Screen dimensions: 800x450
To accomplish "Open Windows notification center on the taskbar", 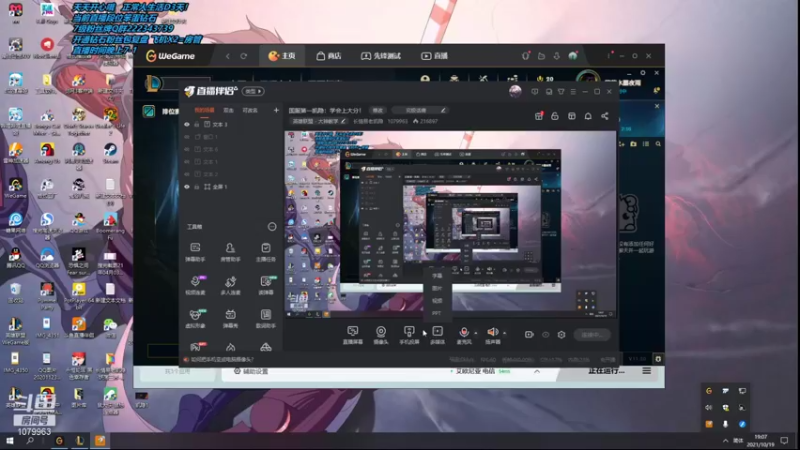I will 785,441.
